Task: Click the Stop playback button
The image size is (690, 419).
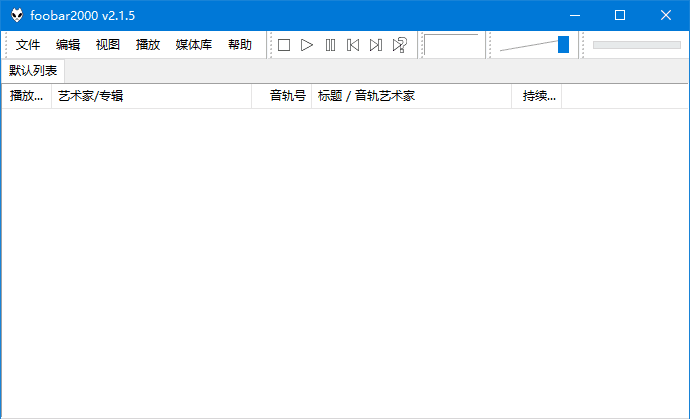Action: click(x=284, y=45)
